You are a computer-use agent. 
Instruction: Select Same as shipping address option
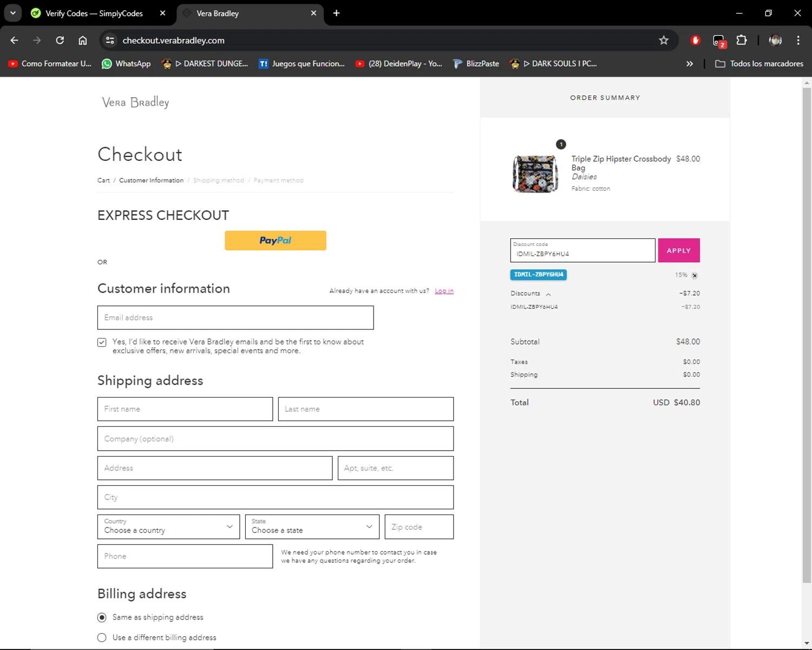tap(102, 617)
